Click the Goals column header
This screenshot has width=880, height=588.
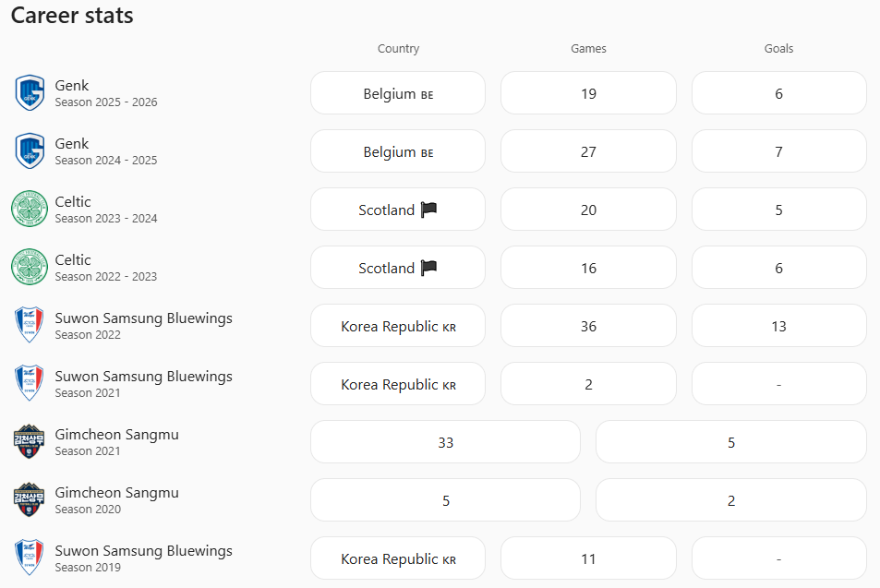(x=778, y=49)
